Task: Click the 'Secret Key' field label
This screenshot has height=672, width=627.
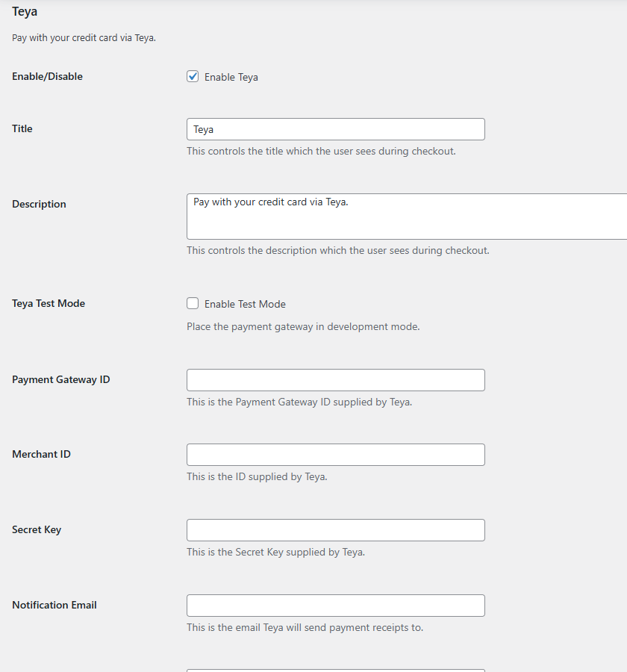Action: pos(37,529)
